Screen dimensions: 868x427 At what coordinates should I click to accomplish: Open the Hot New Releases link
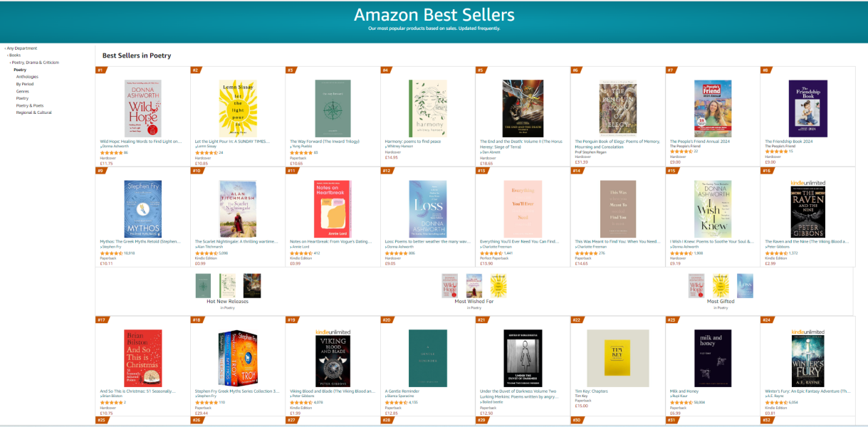click(227, 302)
